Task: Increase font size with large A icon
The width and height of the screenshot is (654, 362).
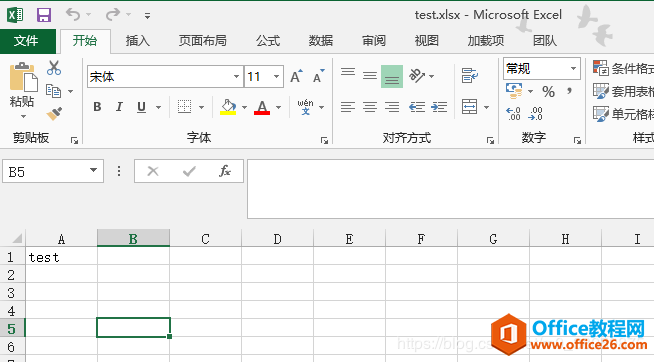Action: tap(296, 76)
